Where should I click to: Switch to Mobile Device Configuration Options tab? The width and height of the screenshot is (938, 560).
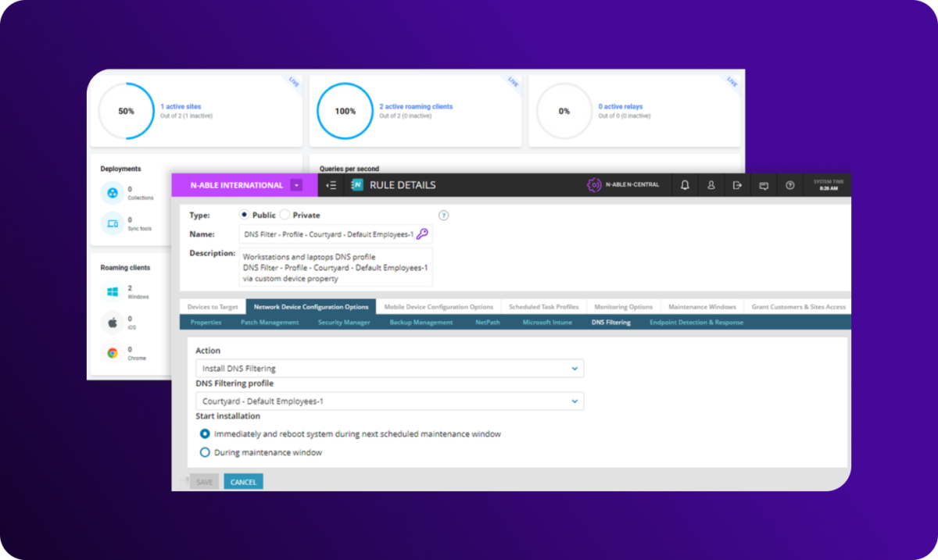click(438, 307)
